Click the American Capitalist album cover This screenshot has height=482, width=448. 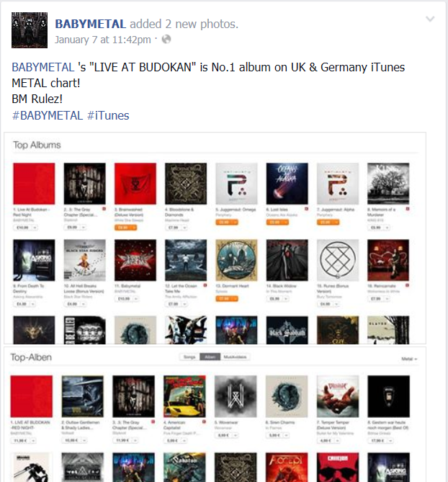pyautogui.click(x=184, y=396)
